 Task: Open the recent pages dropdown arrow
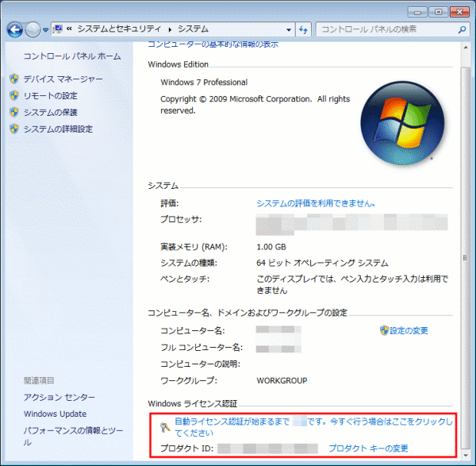tap(46, 30)
